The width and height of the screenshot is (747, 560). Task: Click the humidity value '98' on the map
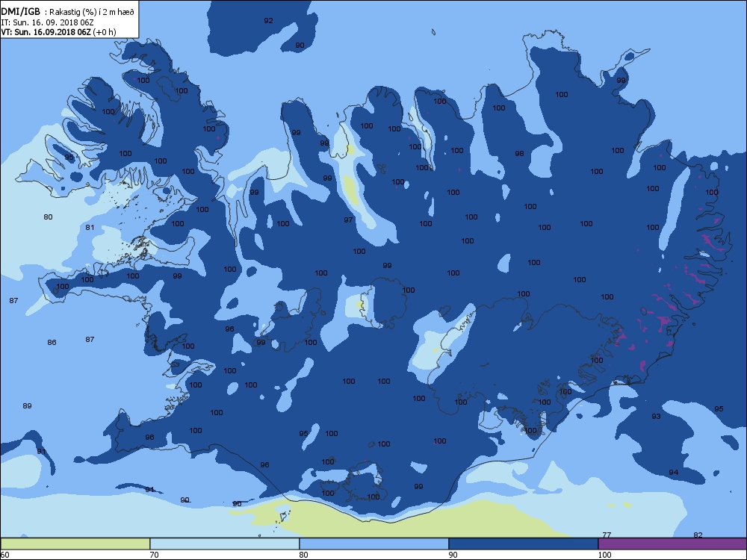[519, 153]
